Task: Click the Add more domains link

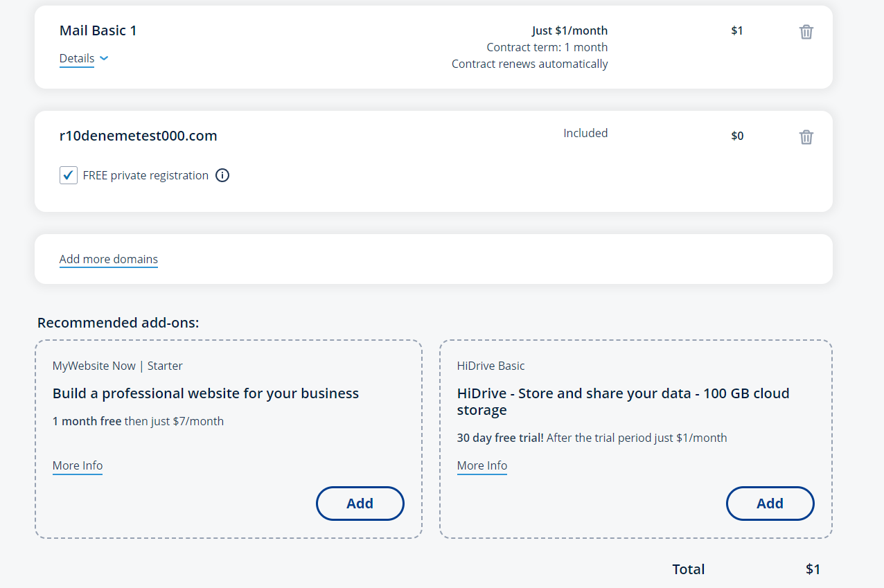Action: (x=109, y=259)
